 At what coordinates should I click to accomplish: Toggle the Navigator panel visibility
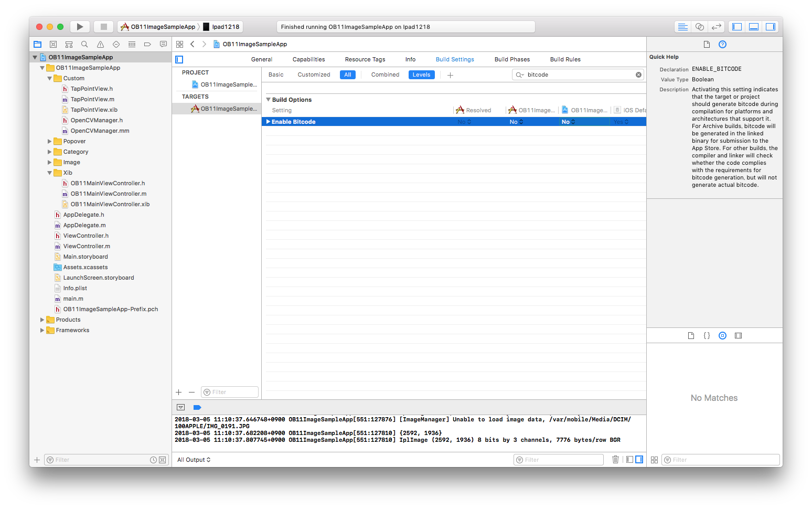coord(737,27)
